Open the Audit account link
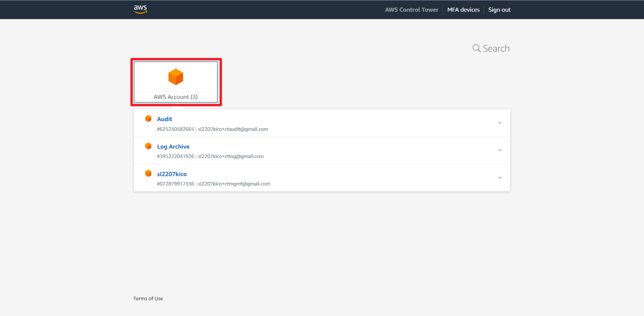Screen dimensions: 644x316 [x=164, y=119]
